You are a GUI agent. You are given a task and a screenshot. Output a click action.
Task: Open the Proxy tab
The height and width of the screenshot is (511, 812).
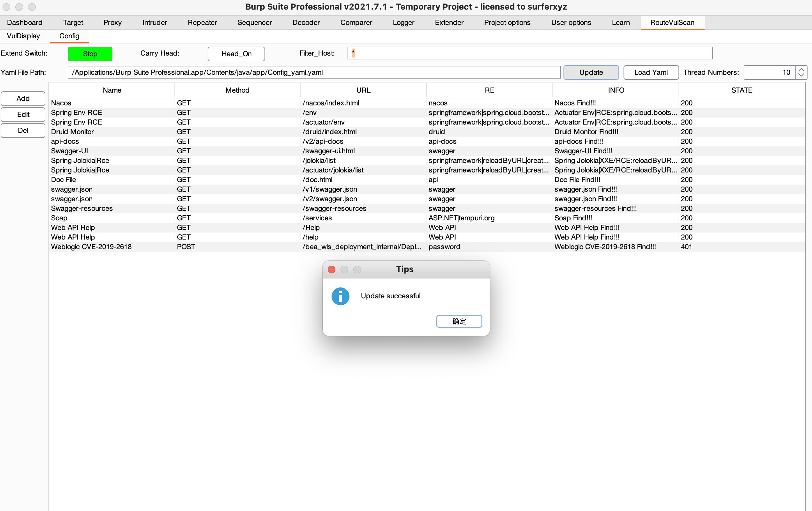pos(112,23)
